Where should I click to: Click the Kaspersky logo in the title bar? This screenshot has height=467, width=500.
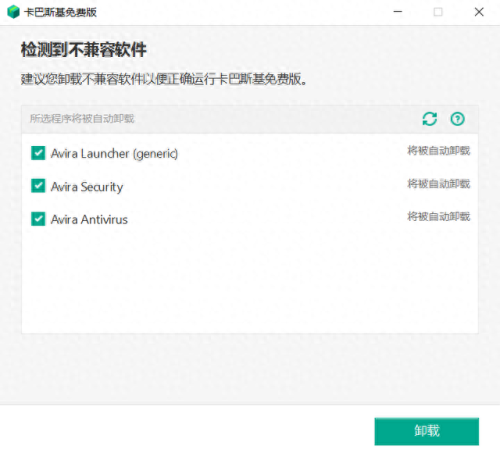pyautogui.click(x=13, y=12)
